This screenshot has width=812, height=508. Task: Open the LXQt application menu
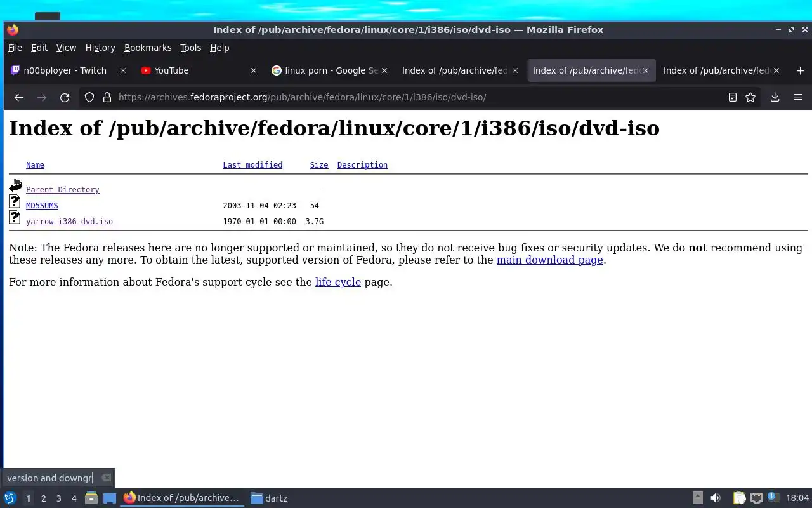tap(10, 498)
